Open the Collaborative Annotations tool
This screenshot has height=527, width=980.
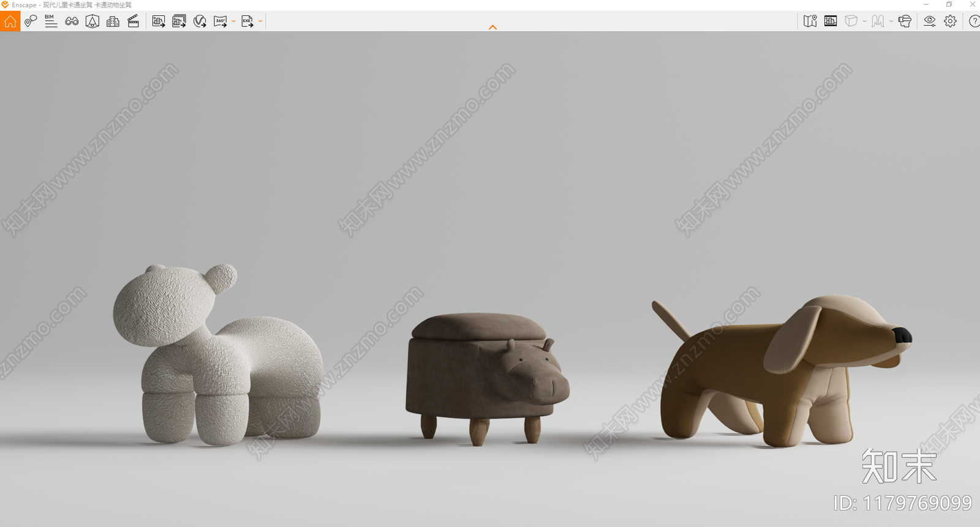31,21
